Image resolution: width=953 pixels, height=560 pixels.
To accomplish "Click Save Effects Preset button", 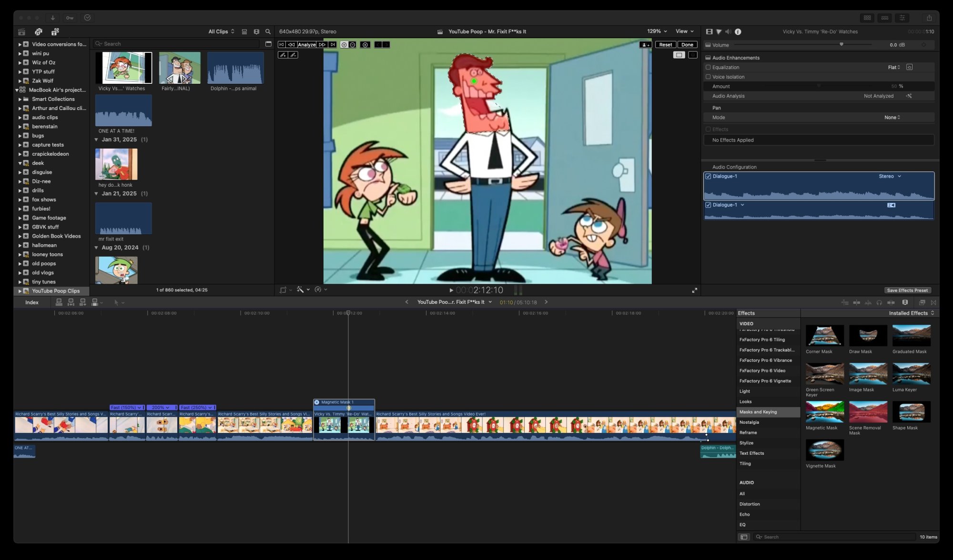I will [907, 290].
